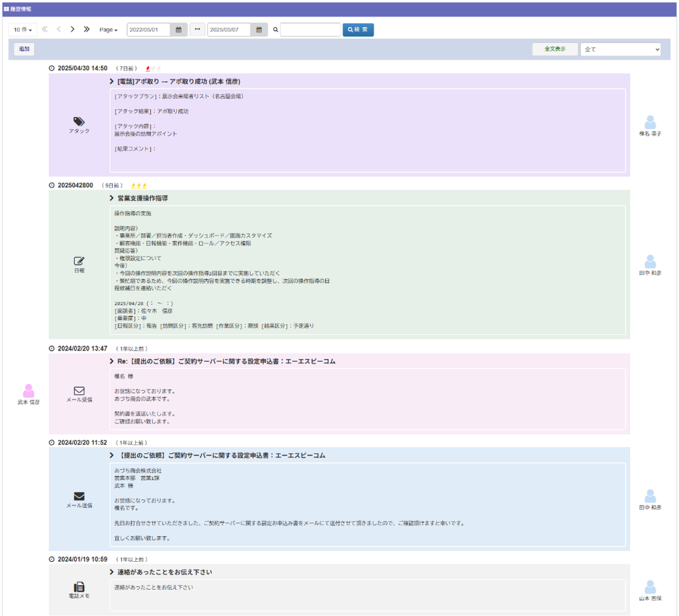Viewport: 679px width, 616px height.
Task: Open the end date calendar picker
Action: coord(259,30)
